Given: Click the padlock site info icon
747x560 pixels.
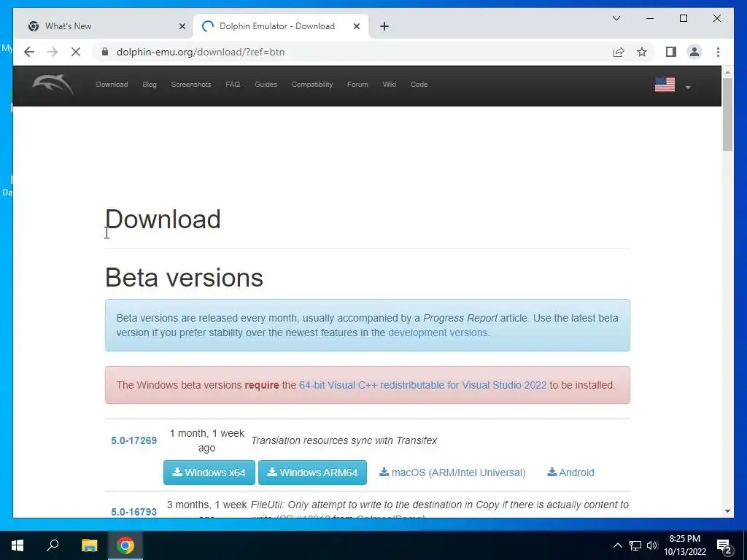Looking at the screenshot, I should point(105,52).
